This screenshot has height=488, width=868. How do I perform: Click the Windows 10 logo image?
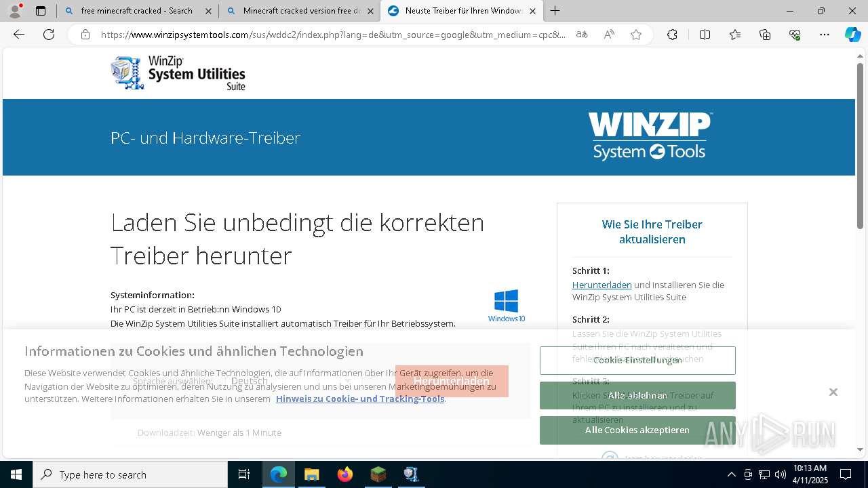click(x=507, y=306)
